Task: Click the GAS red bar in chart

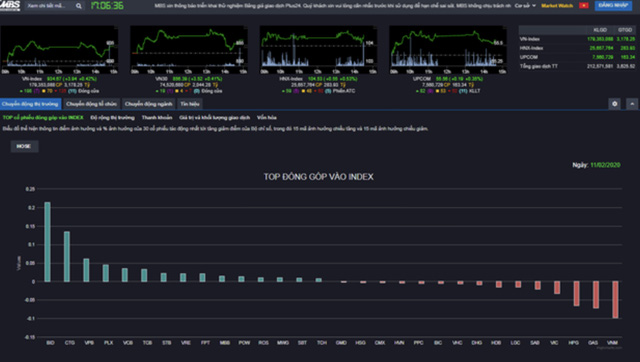Action: point(596,295)
